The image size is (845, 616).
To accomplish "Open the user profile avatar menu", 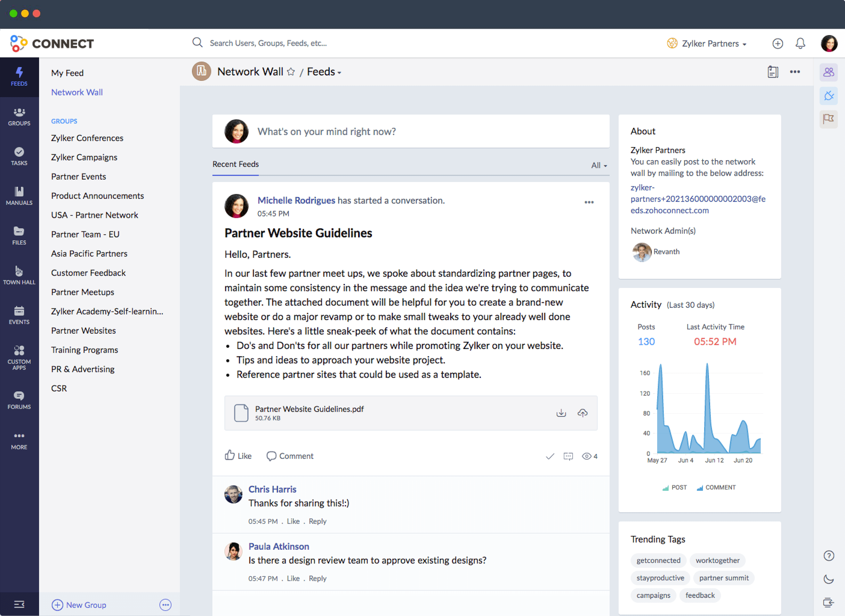I will click(829, 44).
